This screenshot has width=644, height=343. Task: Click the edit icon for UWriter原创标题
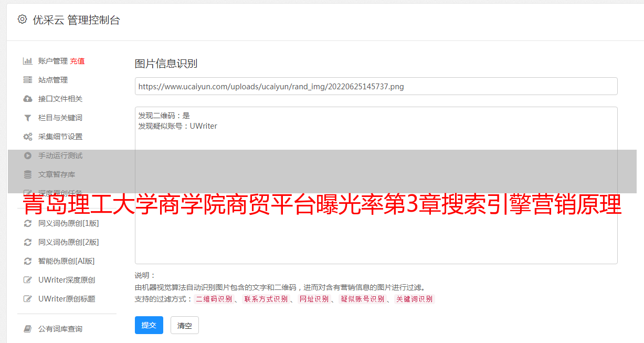pos(27,299)
